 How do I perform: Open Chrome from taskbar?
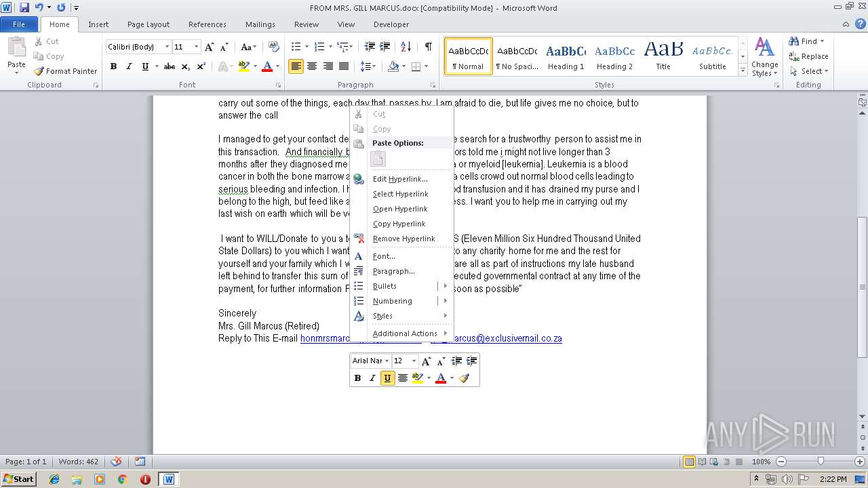pos(123,479)
